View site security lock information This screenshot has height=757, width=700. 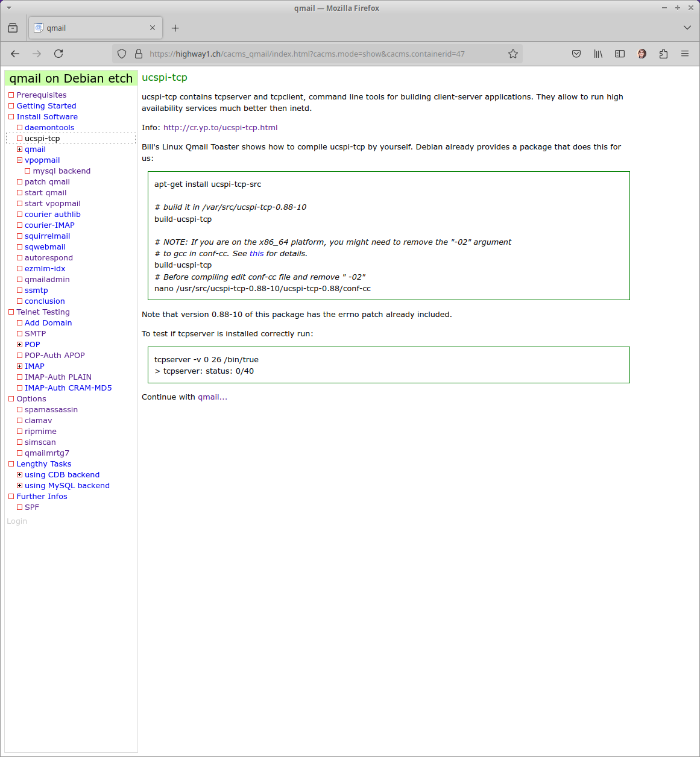tap(139, 54)
